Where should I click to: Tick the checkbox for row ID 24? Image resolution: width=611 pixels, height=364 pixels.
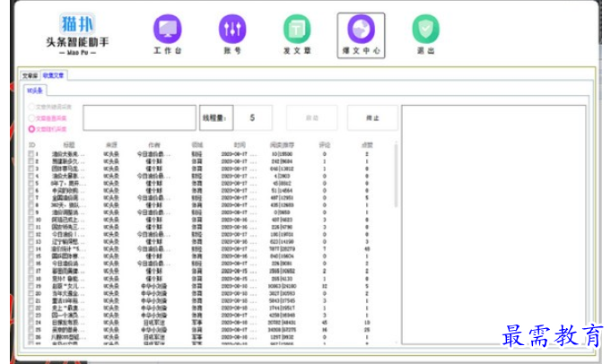coord(31,323)
